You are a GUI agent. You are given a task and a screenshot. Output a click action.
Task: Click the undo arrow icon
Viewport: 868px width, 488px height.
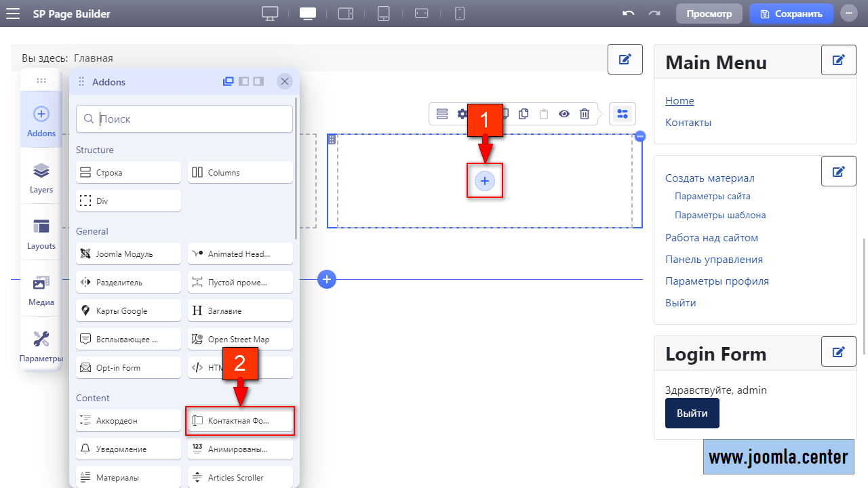[629, 14]
